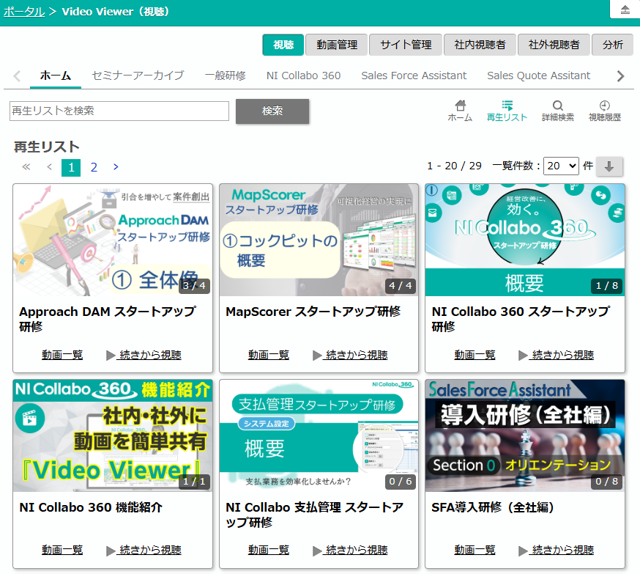Open 動画一覧 for NI Collabo 360 機能紹介

pyautogui.click(x=62, y=550)
